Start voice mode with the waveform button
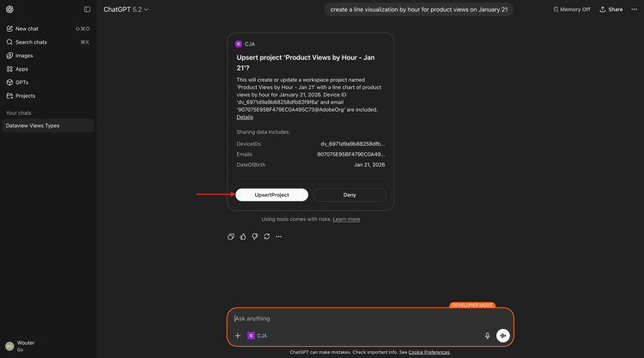 (x=502, y=336)
